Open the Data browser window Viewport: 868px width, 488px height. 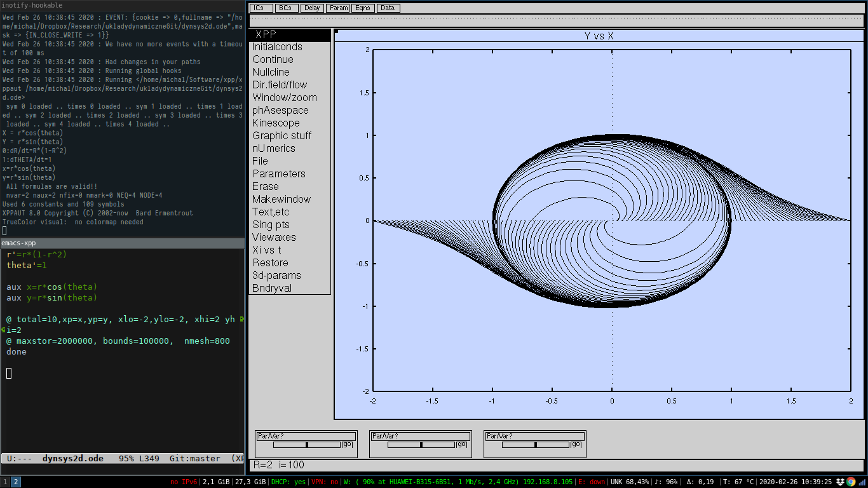tap(388, 8)
